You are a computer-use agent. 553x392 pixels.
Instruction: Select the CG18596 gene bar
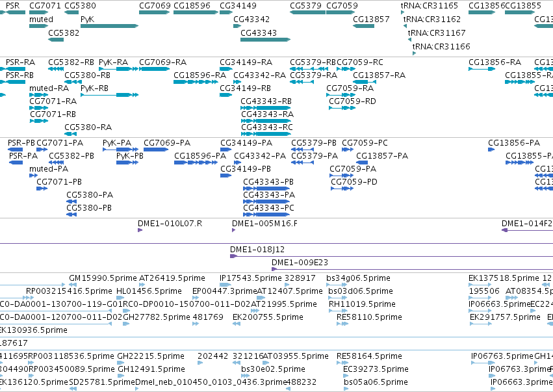(x=196, y=12)
